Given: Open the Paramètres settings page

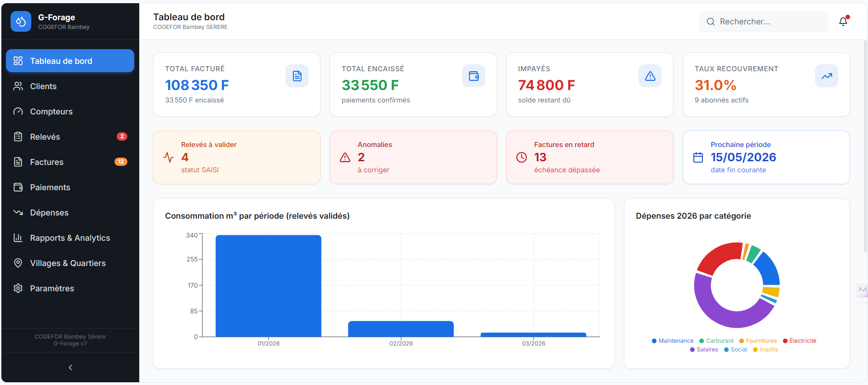Looking at the screenshot, I should click(x=52, y=289).
